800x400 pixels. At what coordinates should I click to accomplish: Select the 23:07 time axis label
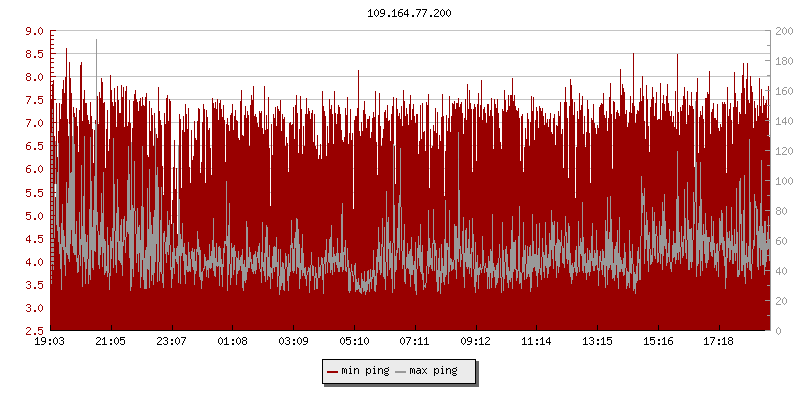coord(172,341)
